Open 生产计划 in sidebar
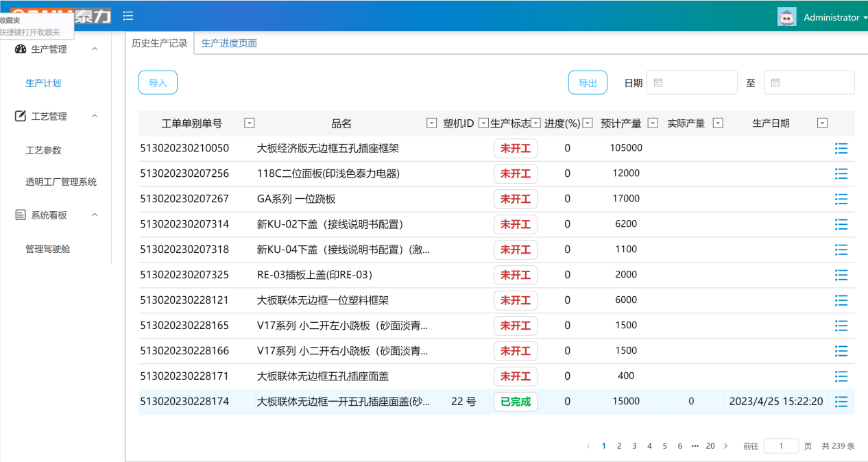Screen dimensions: 868x462 click(x=43, y=83)
